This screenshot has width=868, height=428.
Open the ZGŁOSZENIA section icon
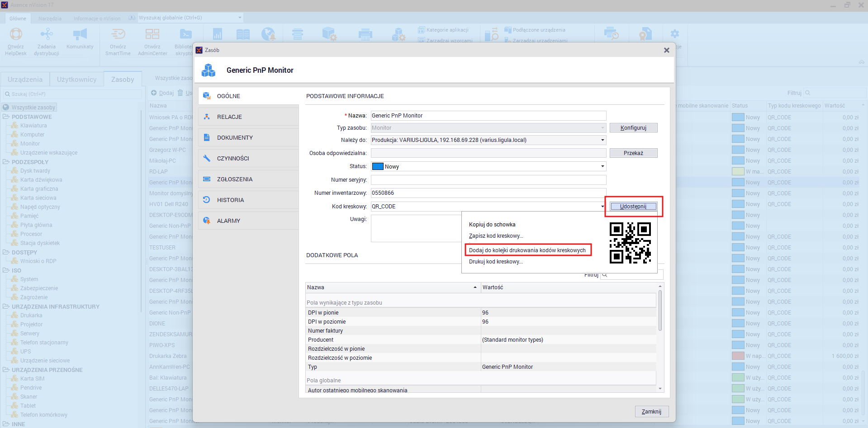207,179
